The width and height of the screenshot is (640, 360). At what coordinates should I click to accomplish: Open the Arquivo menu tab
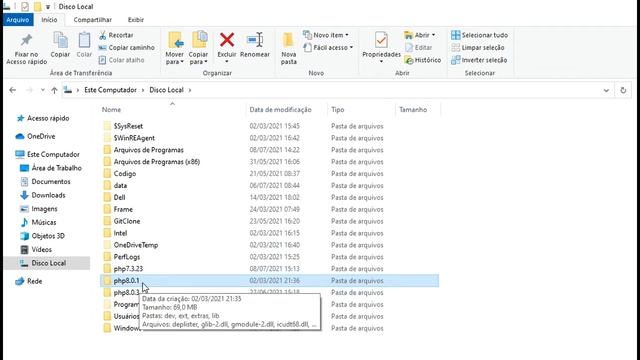coord(18,20)
